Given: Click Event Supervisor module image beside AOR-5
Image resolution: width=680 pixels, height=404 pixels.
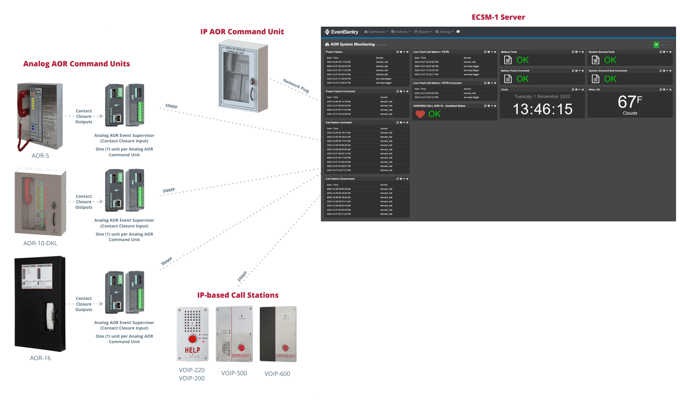Looking at the screenshot, I should click(124, 105).
